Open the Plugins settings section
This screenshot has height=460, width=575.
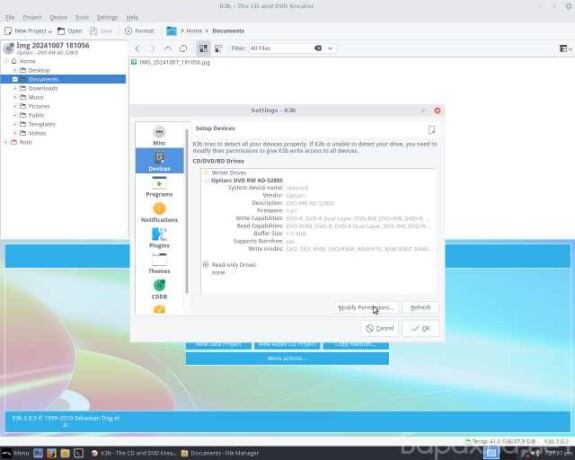coord(159,238)
